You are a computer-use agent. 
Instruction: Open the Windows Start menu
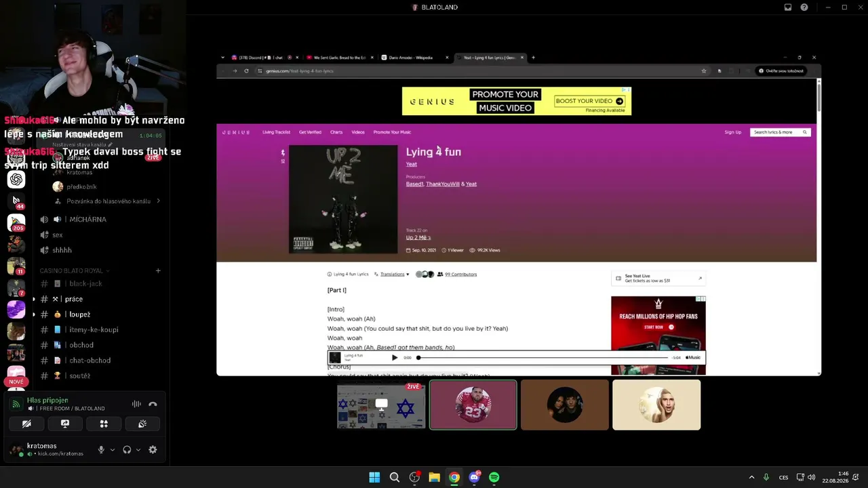pyautogui.click(x=374, y=477)
